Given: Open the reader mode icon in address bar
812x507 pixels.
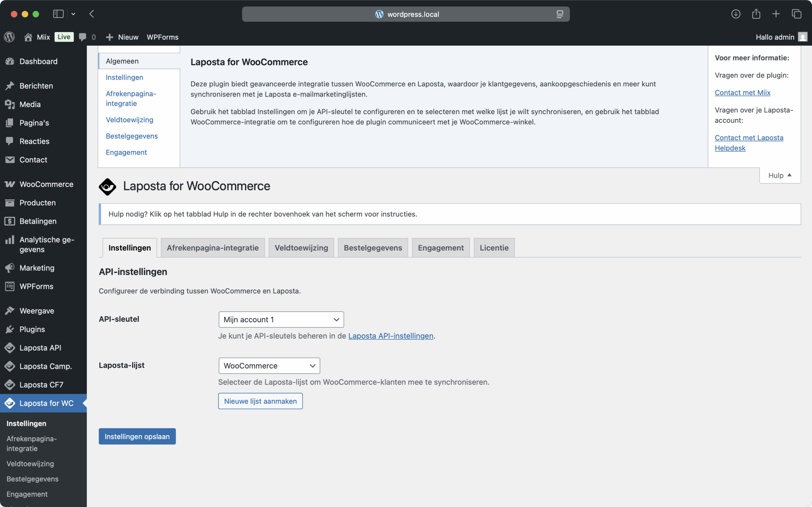Looking at the screenshot, I should pos(560,14).
